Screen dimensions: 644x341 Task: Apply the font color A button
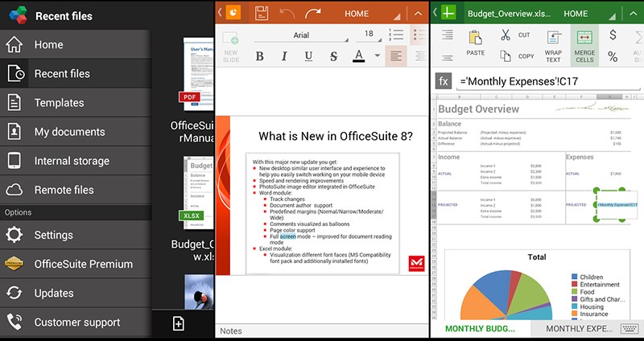point(359,55)
